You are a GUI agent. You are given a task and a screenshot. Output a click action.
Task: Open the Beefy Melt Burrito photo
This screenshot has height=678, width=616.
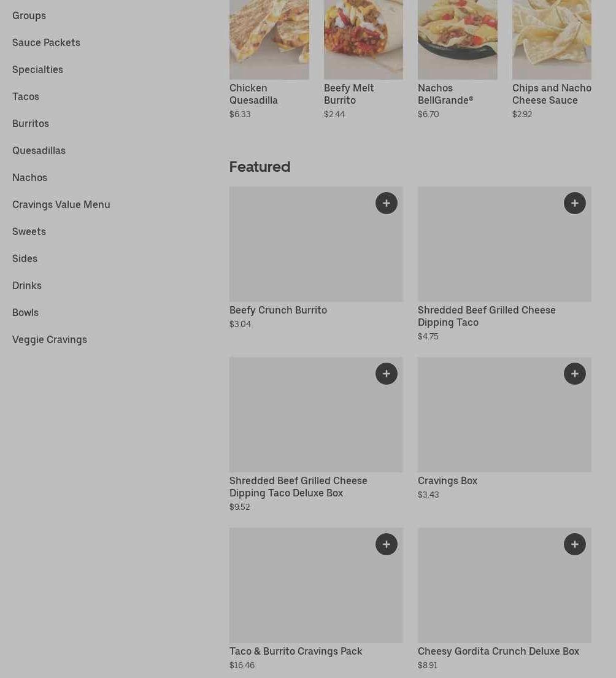coord(364,39)
